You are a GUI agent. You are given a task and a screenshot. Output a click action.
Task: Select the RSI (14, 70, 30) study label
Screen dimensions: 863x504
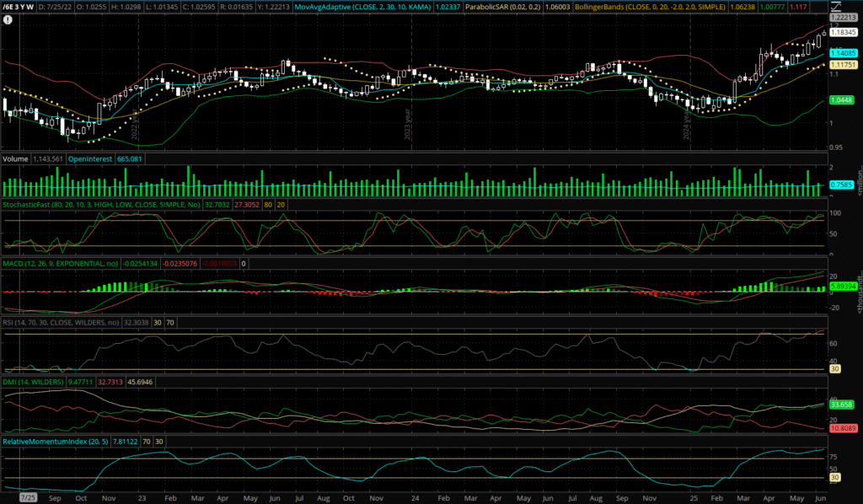click(61, 323)
